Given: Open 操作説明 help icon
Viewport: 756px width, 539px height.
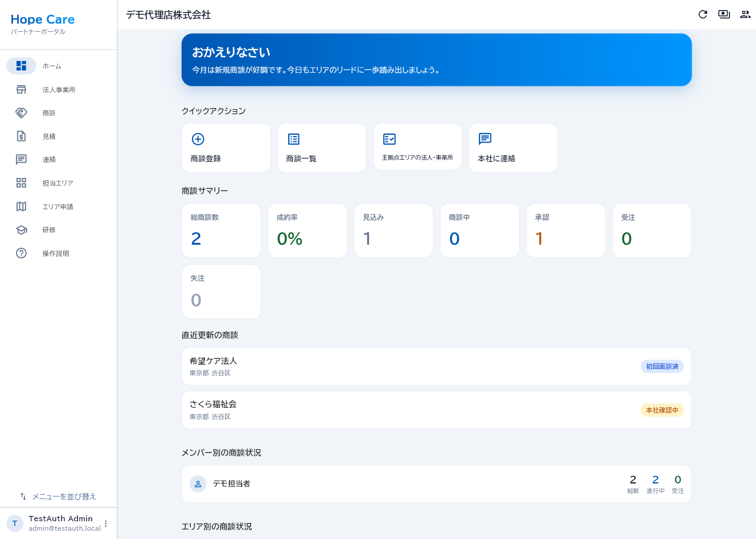Looking at the screenshot, I should tap(21, 253).
